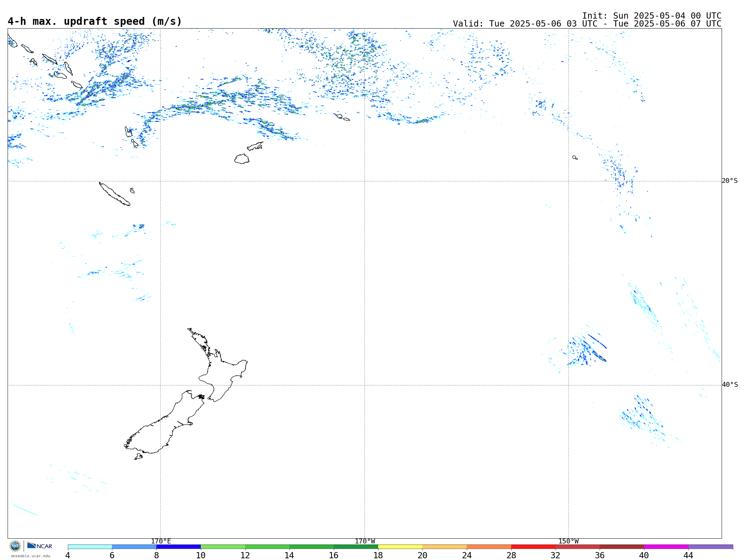Click the muted red 32-36 m/s swatch
The width and height of the screenshot is (744, 560).
pyautogui.click(x=578, y=547)
